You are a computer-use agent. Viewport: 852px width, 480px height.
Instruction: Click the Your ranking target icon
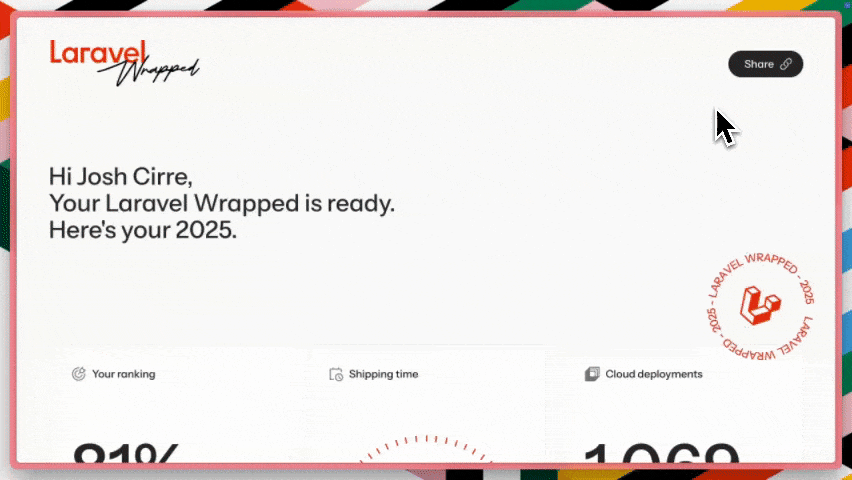tap(79, 374)
